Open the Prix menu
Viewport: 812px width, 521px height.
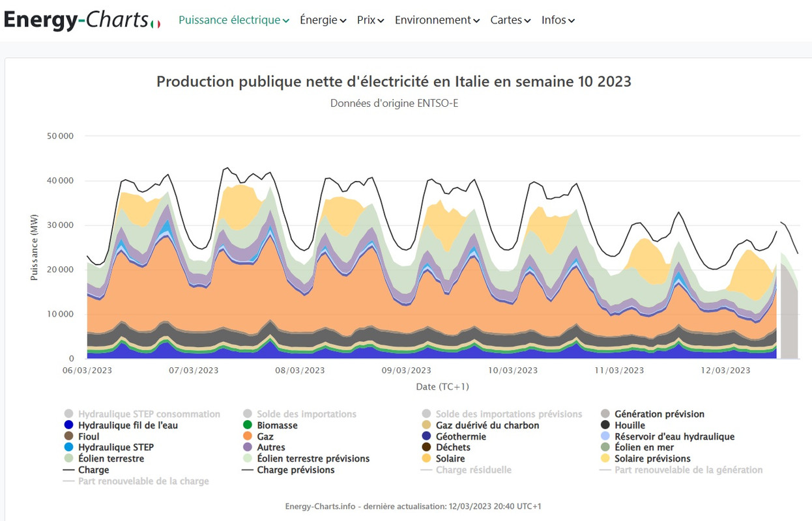(370, 20)
